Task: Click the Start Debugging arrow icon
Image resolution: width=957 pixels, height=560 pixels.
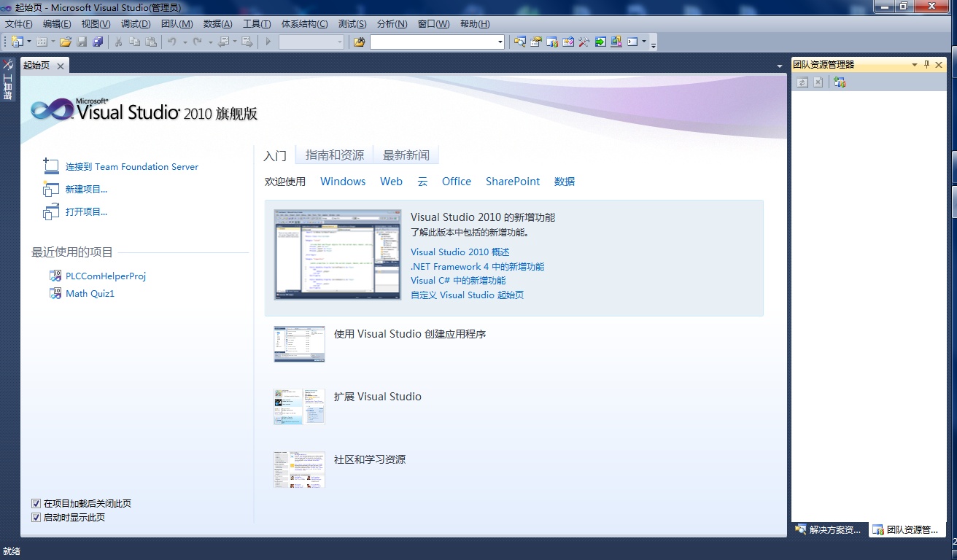Action: 268,42
